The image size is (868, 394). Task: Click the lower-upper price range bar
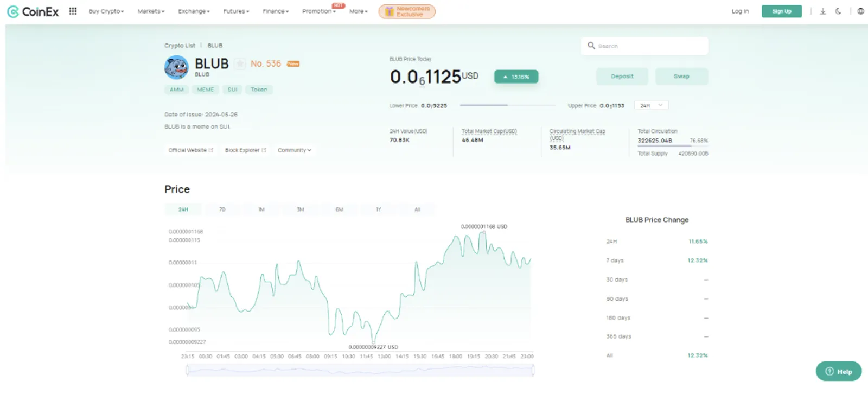click(507, 105)
